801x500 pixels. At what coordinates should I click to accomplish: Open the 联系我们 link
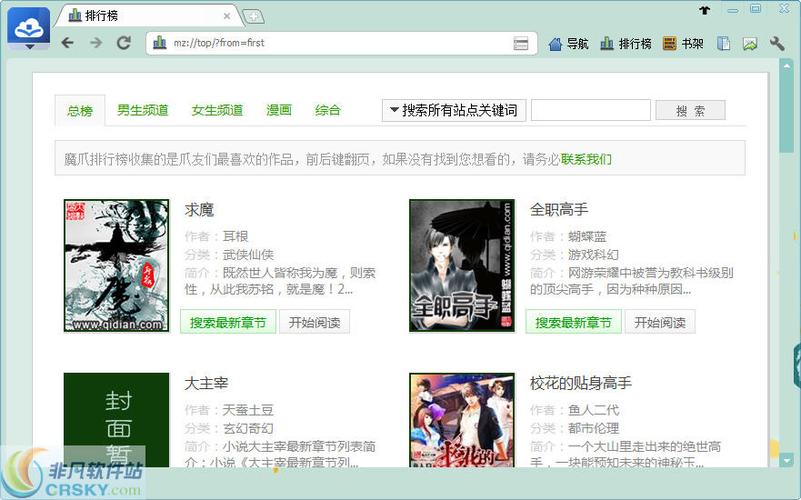pos(586,159)
